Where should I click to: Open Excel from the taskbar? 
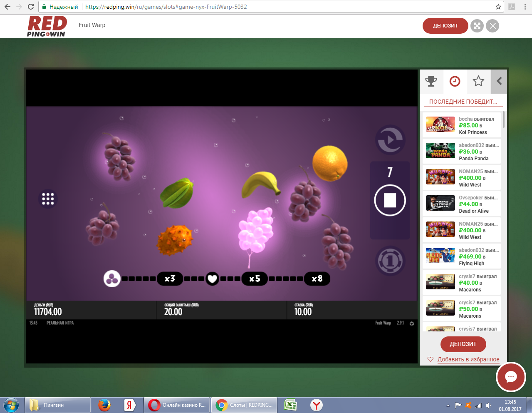tap(290, 405)
